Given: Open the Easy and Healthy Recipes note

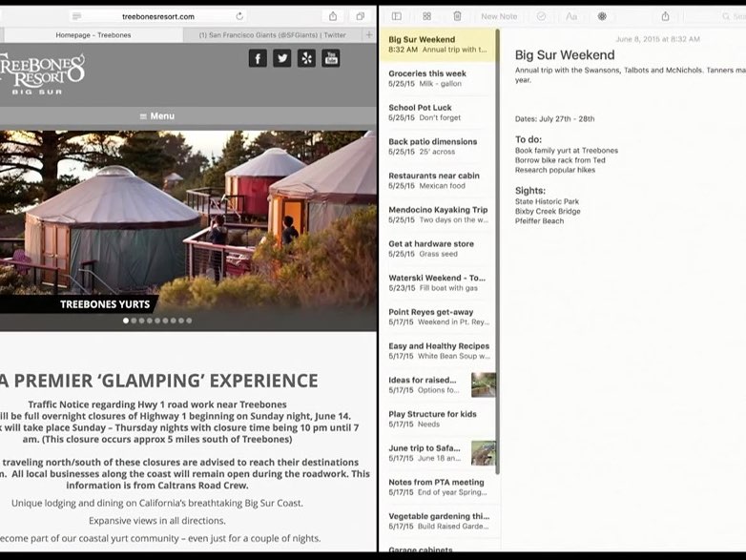Looking at the screenshot, I should click(438, 351).
